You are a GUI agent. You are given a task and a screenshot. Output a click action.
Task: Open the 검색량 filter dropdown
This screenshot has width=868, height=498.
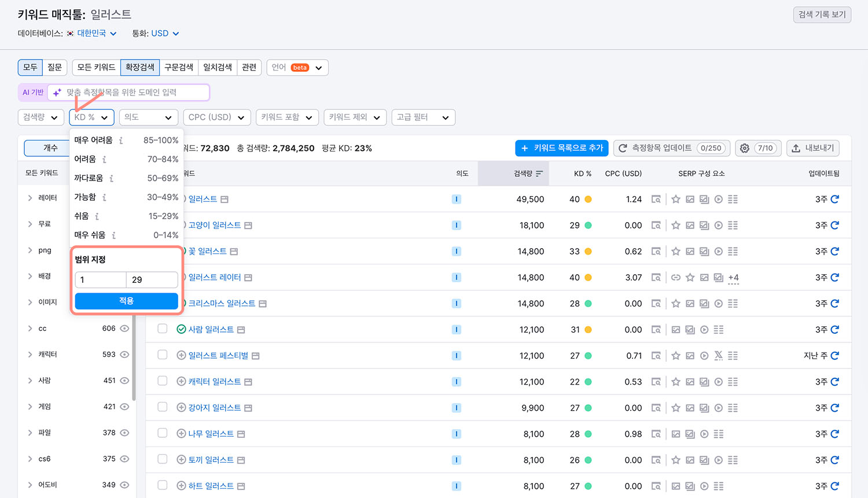[x=41, y=117]
